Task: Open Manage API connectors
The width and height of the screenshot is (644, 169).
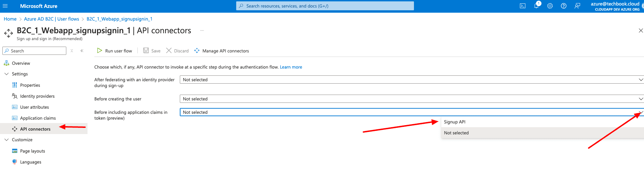Action: coord(222,51)
